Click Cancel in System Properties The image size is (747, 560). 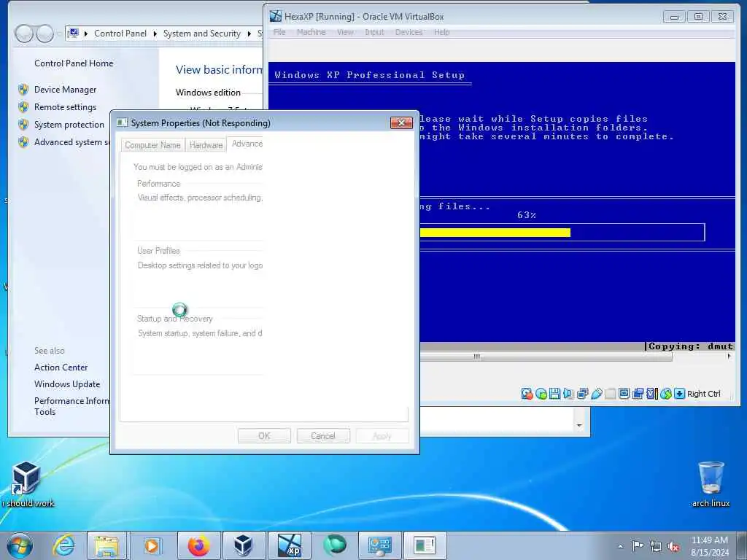click(323, 436)
